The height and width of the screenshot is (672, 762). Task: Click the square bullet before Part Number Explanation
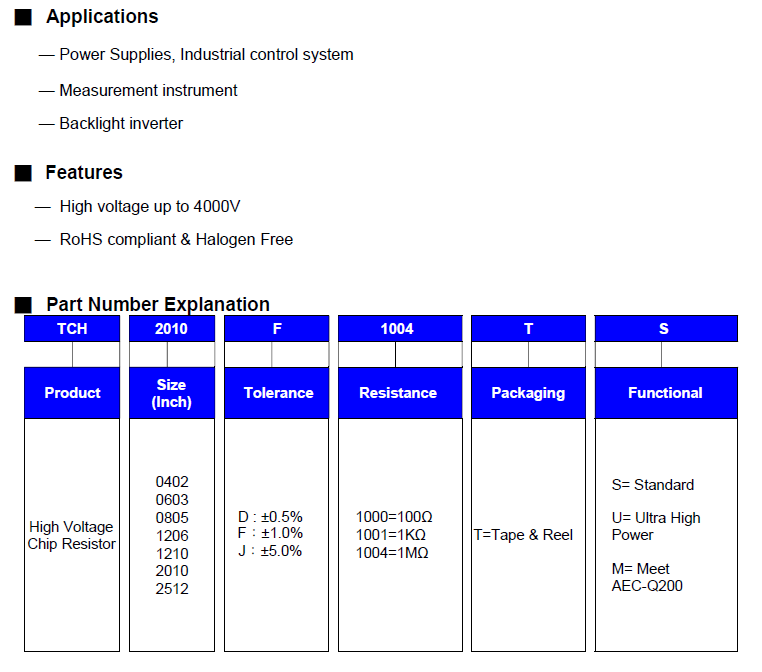(x=23, y=305)
